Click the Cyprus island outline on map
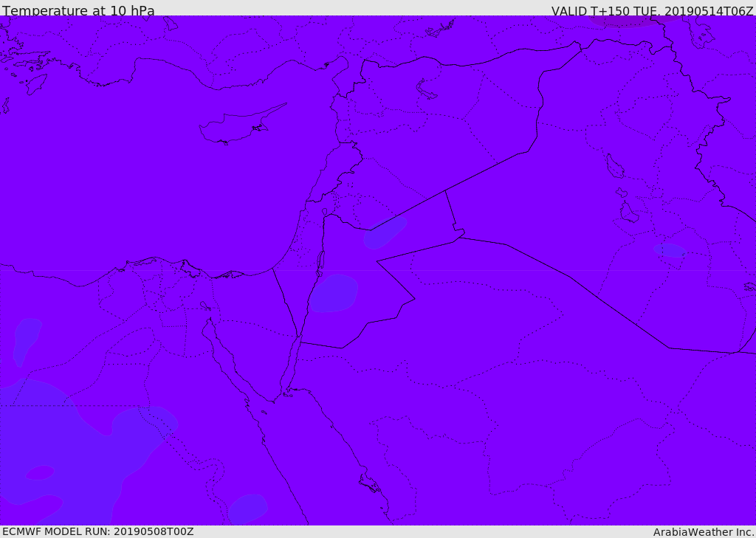 [x=242, y=125]
